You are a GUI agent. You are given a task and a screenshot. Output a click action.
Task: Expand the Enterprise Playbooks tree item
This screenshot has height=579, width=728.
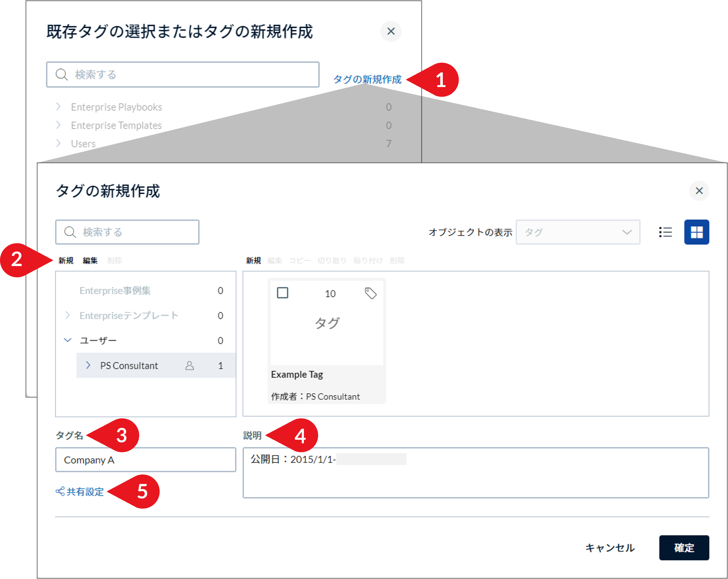[59, 107]
